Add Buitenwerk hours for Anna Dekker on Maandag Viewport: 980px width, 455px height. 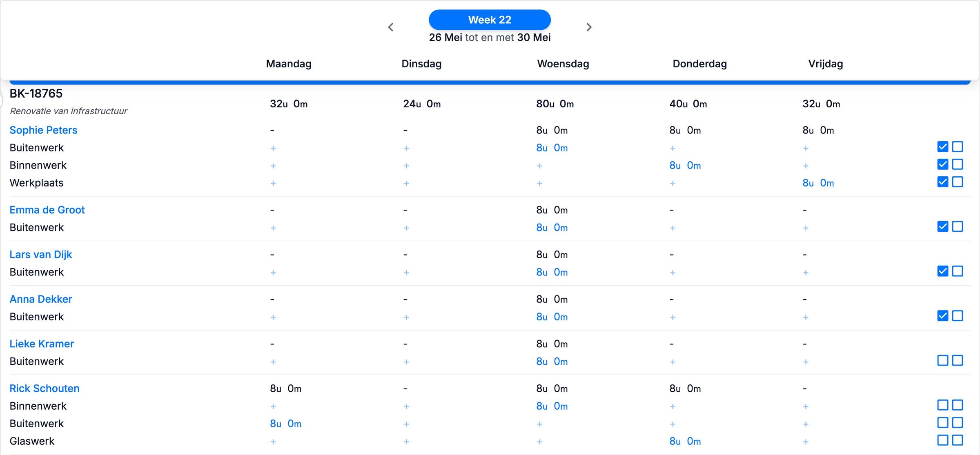pos(273,317)
